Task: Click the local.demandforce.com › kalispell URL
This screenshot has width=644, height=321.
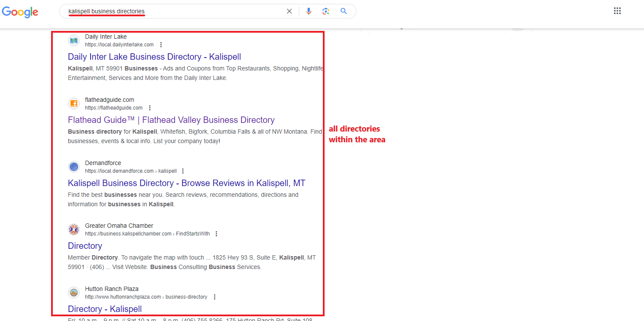Action: point(131,171)
